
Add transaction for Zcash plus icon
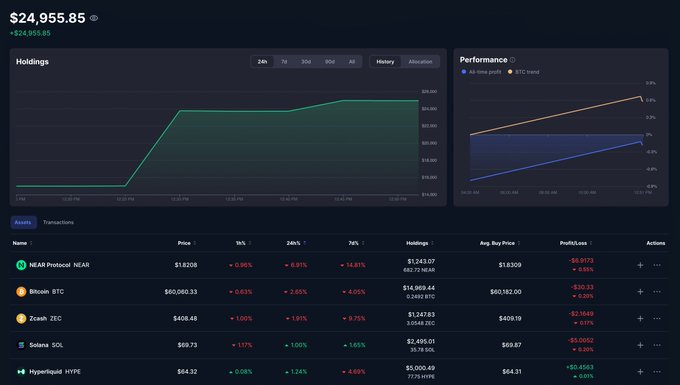click(640, 318)
